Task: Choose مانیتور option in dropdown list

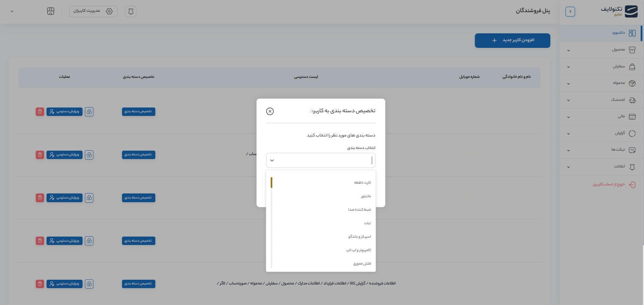Action: coord(366,196)
